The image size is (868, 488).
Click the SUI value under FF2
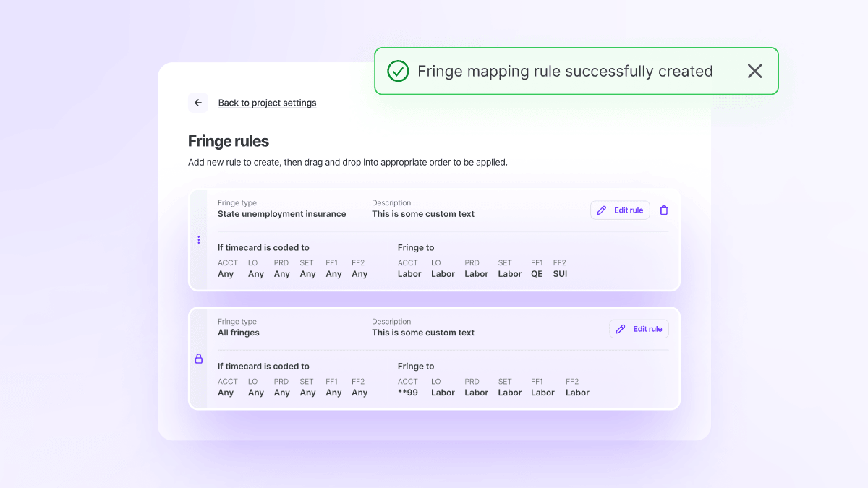560,274
